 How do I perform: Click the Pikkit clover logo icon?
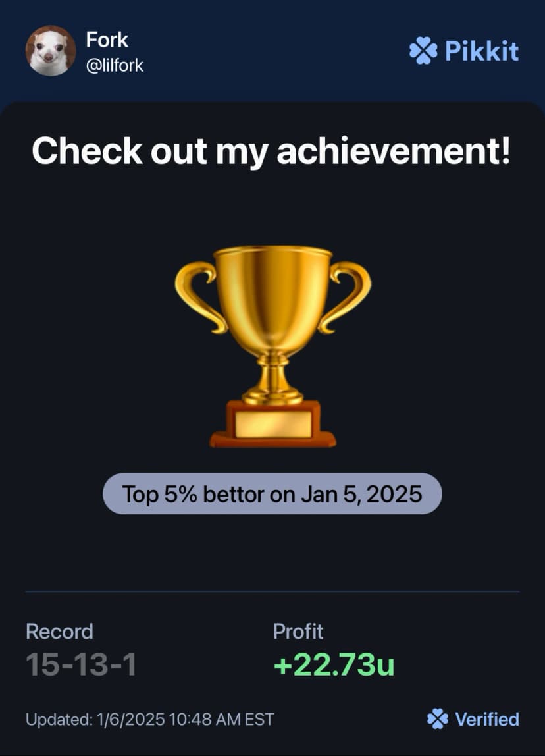coord(424,51)
